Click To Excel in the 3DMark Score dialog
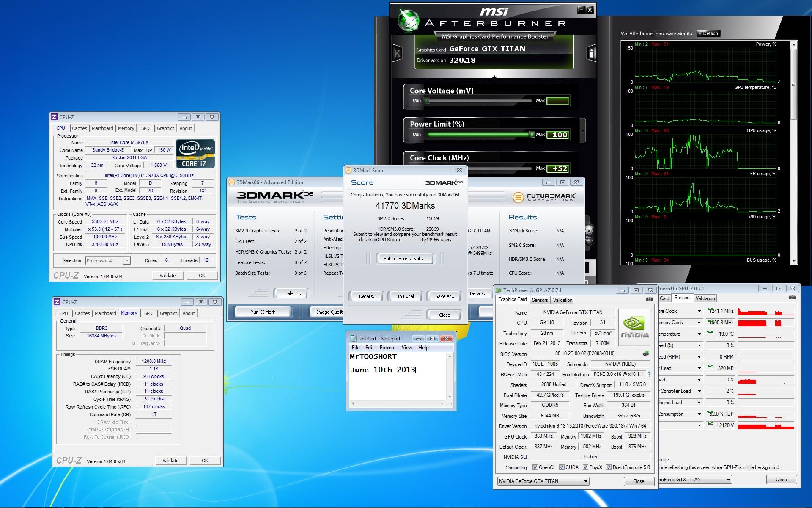 click(405, 296)
